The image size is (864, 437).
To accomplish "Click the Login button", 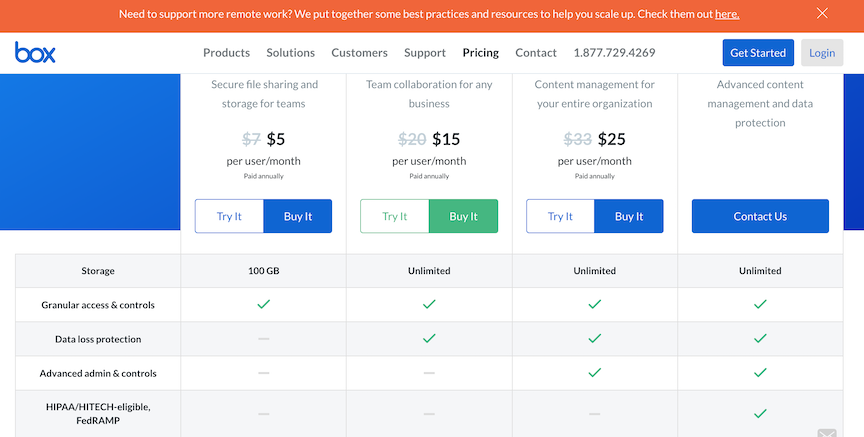I will [x=822, y=53].
